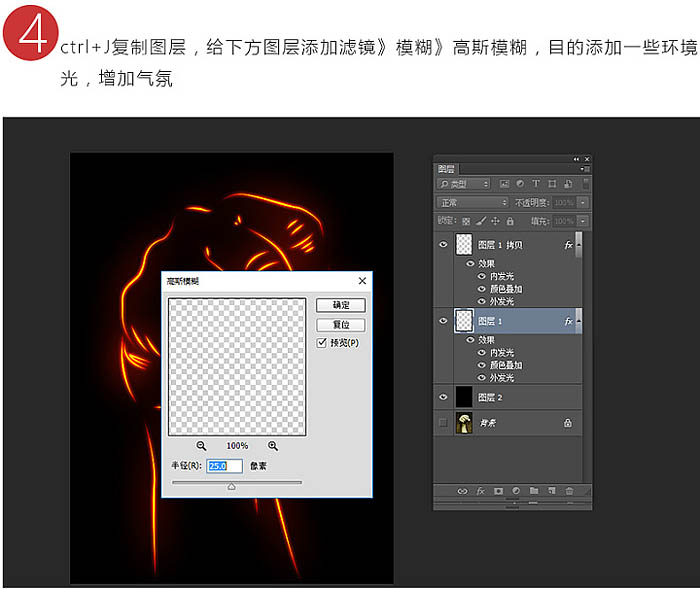Lock position move icon

pyautogui.click(x=495, y=221)
